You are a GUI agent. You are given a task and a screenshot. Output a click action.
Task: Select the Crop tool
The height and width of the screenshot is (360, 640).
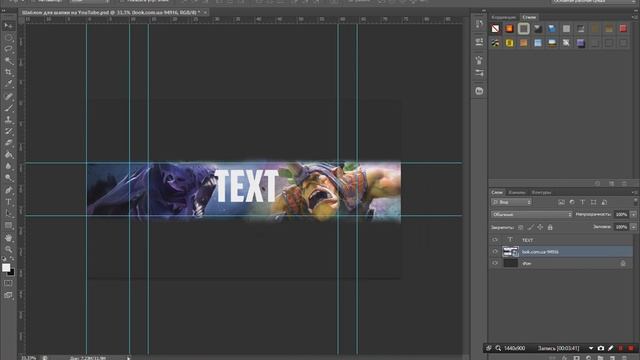(x=8, y=73)
